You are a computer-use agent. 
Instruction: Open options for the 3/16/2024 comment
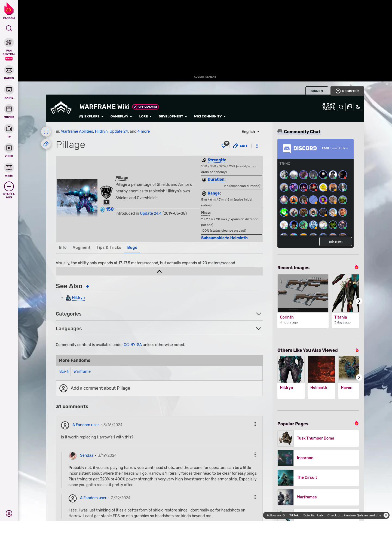(x=255, y=424)
